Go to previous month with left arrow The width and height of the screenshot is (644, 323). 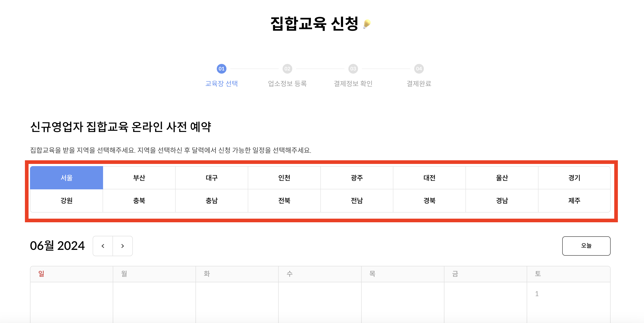103,246
